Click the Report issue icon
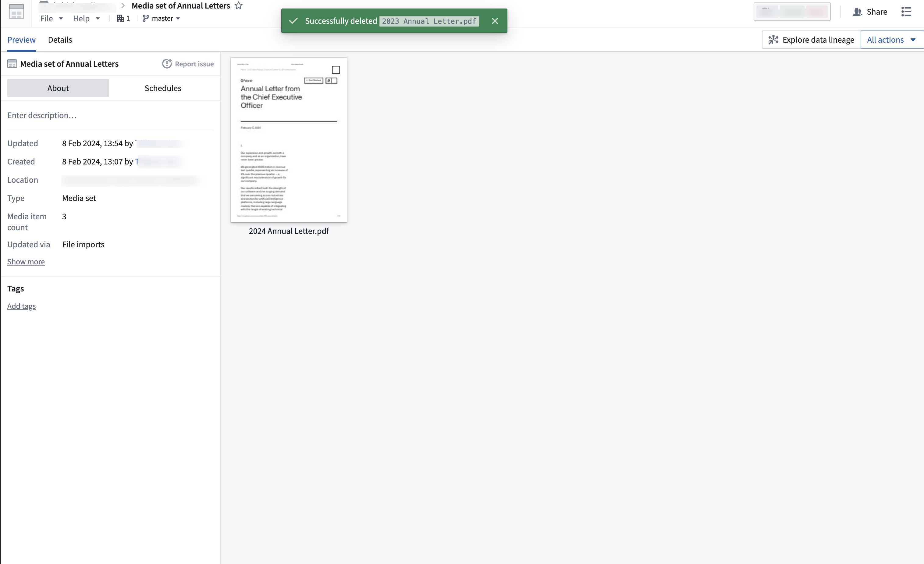Image resolution: width=924 pixels, height=564 pixels. pos(167,64)
